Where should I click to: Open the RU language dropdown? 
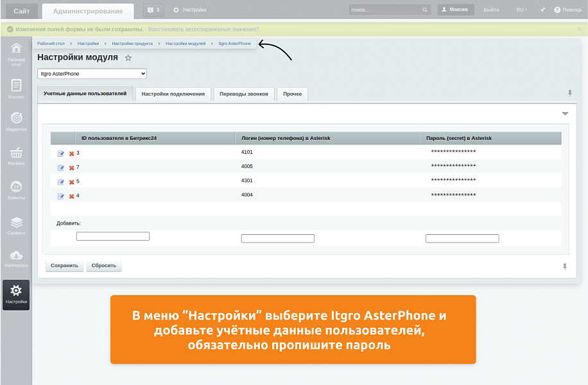click(523, 9)
